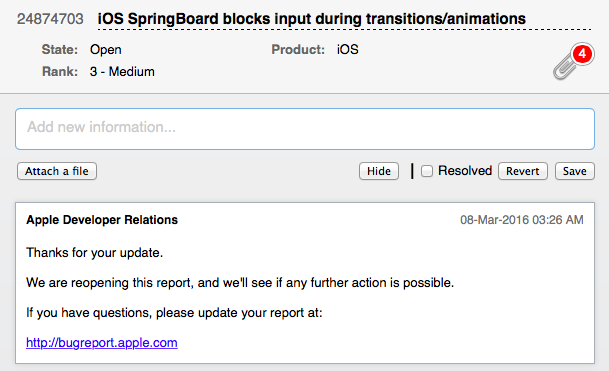Hide the new information panel
The width and height of the screenshot is (609, 371).
coord(379,171)
